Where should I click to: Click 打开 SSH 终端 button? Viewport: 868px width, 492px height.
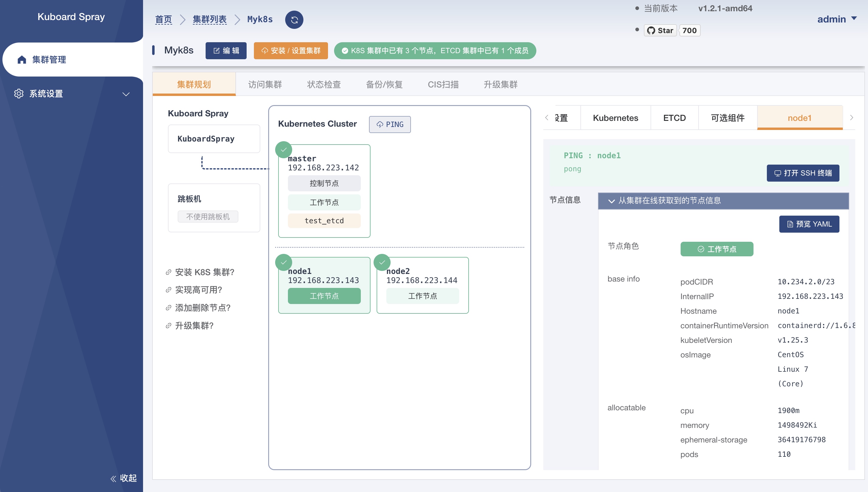click(x=803, y=173)
